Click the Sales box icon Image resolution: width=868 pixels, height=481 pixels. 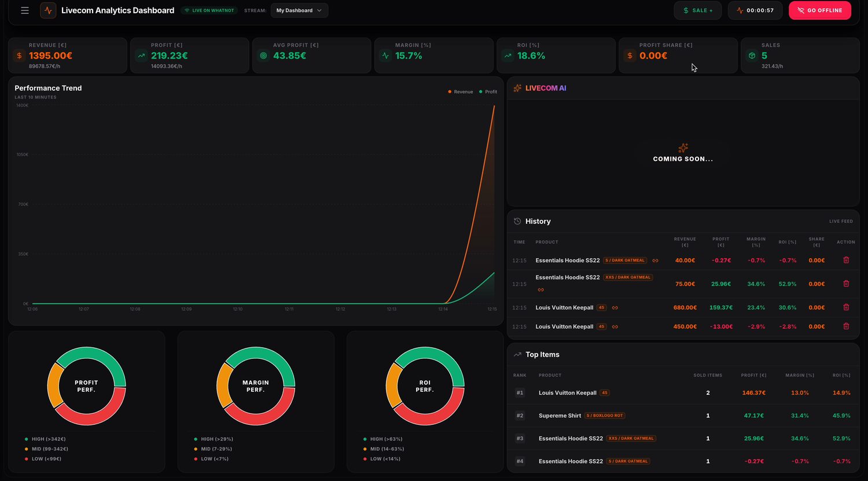[x=752, y=56]
